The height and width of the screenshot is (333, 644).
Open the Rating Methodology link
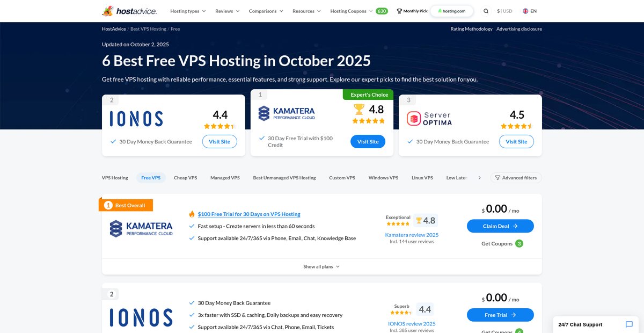click(x=471, y=29)
